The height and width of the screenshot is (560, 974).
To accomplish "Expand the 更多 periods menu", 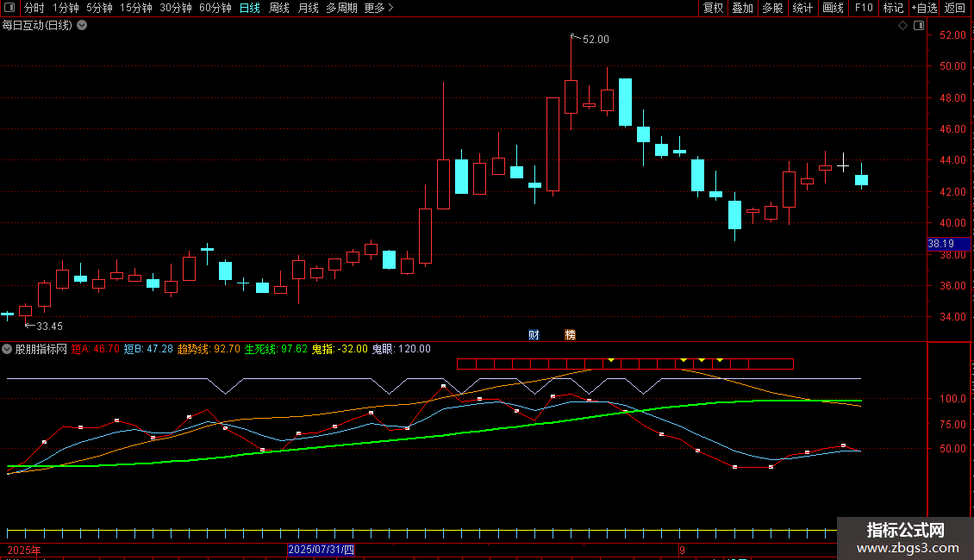I will pos(379,8).
